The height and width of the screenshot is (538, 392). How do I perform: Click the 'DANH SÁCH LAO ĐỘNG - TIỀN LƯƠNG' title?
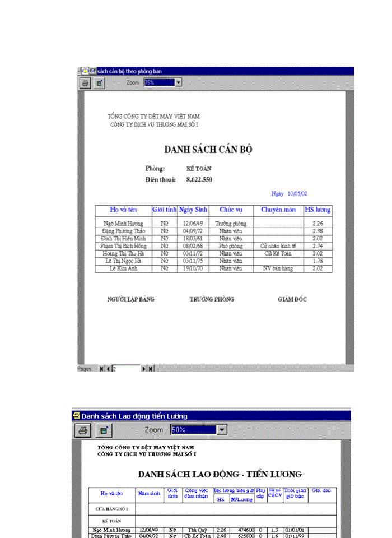(x=220, y=474)
